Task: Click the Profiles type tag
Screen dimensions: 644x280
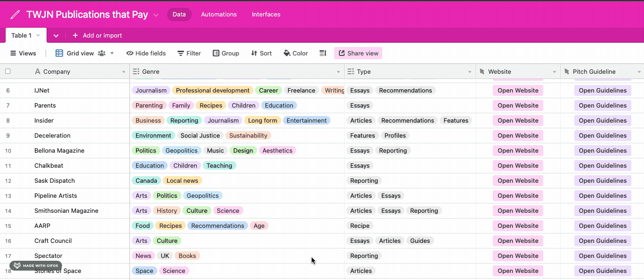Action: click(395, 135)
